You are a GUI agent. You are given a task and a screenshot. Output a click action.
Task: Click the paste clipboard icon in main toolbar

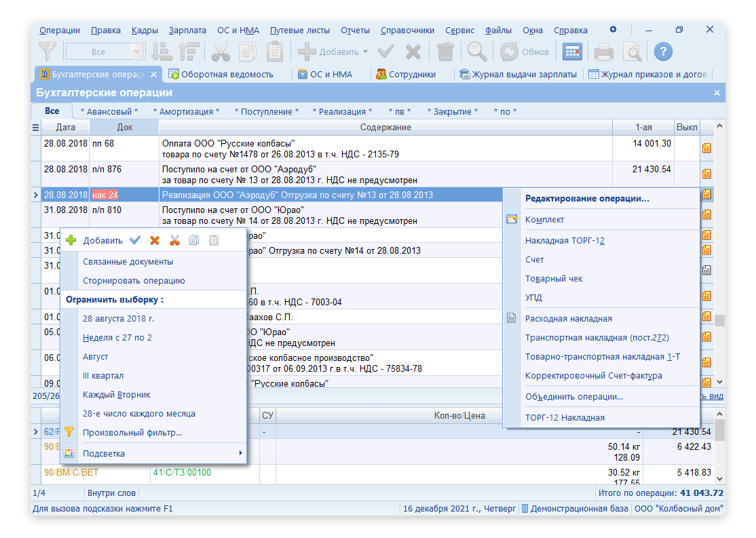(x=275, y=52)
